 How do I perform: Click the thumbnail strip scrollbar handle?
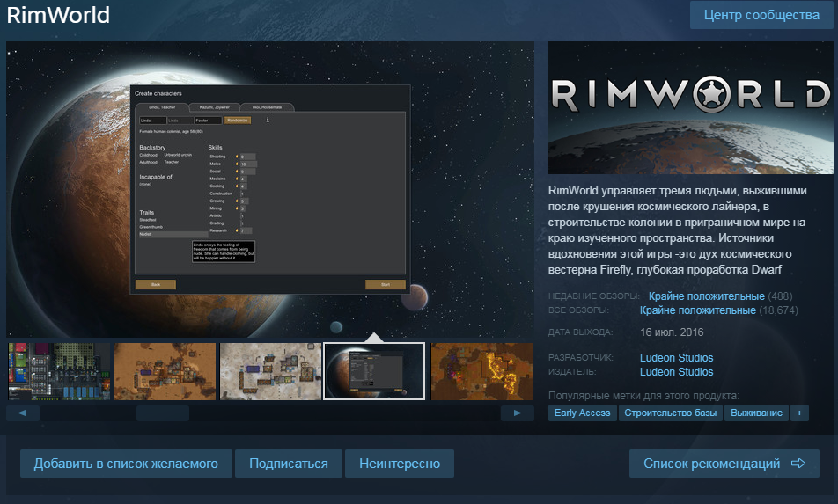[x=163, y=413]
